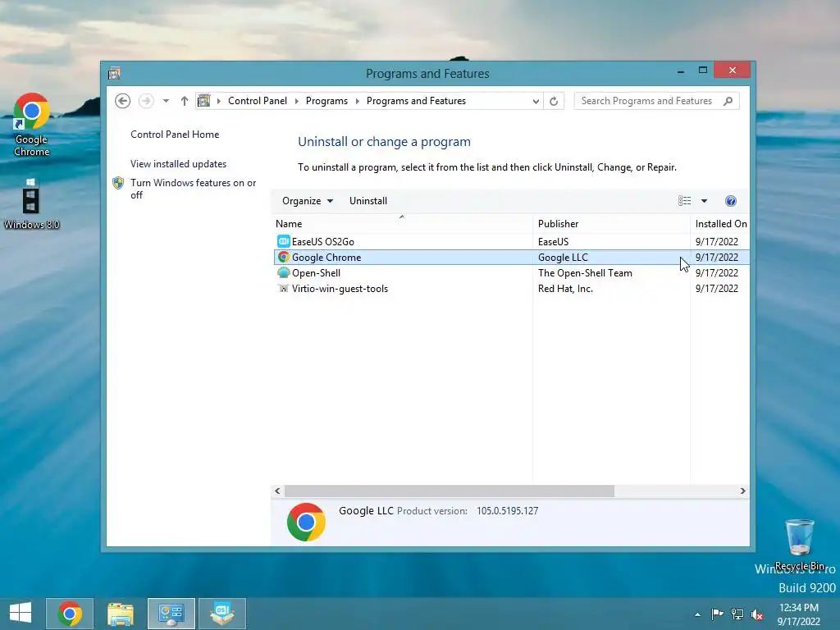Open File Explorer from taskbar
Viewport: 840px width, 630px height.
click(x=121, y=614)
